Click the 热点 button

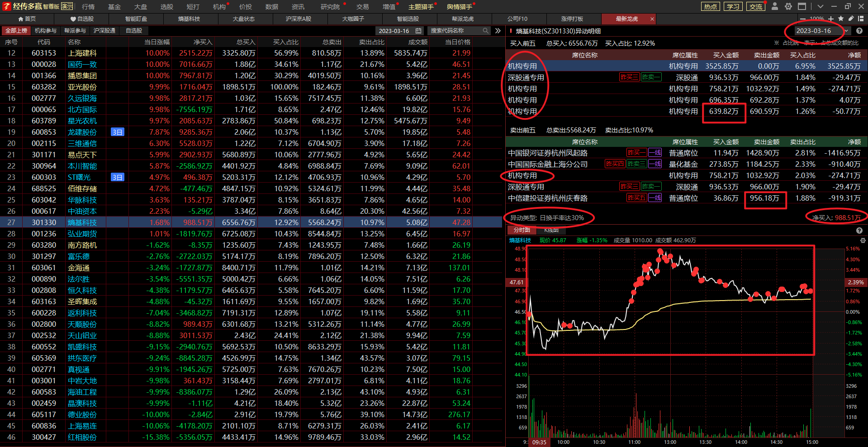(x=711, y=6)
